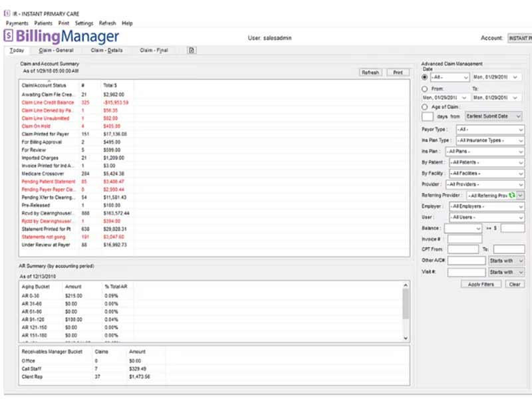Select the Statements not going row
Image resolution: width=532 pixels, height=399 pixels.
tap(213, 237)
